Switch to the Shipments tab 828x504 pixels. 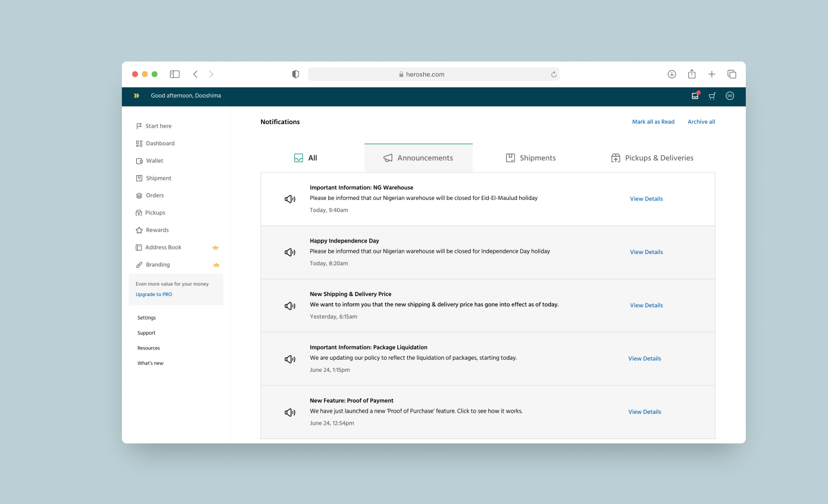[531, 158]
